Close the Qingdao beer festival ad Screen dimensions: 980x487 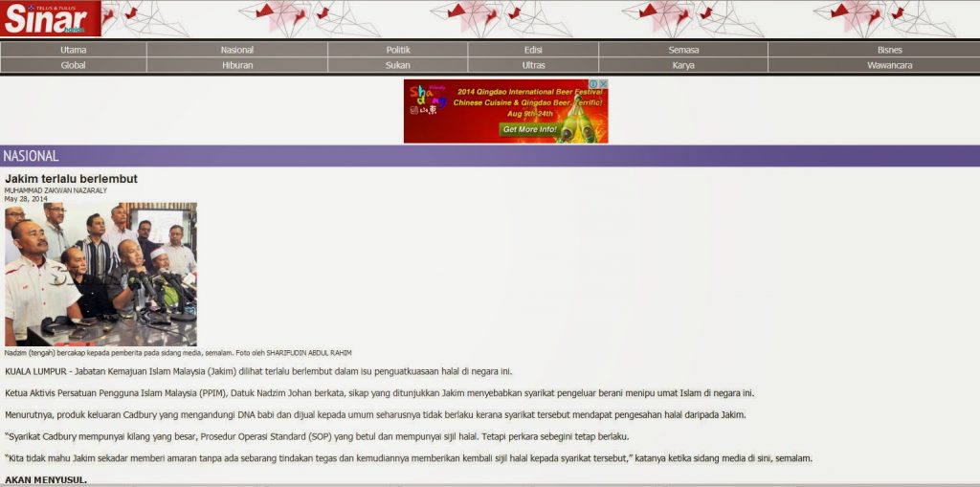pyautogui.click(x=603, y=84)
